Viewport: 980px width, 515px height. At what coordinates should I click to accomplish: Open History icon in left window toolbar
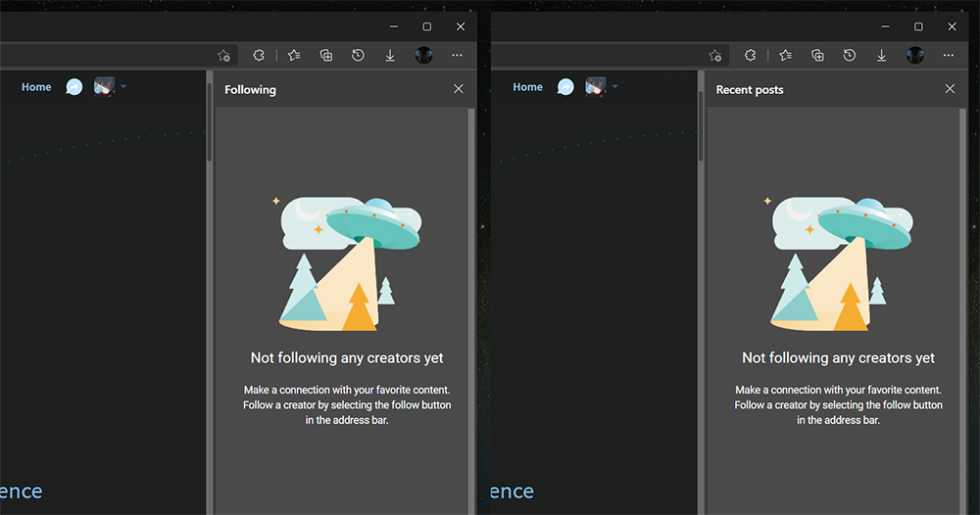[x=358, y=55]
